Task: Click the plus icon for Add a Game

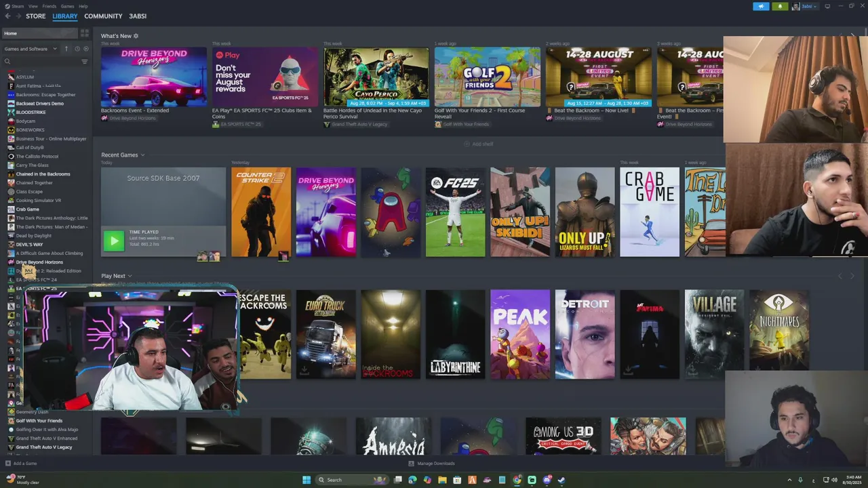Action: pos(8,464)
